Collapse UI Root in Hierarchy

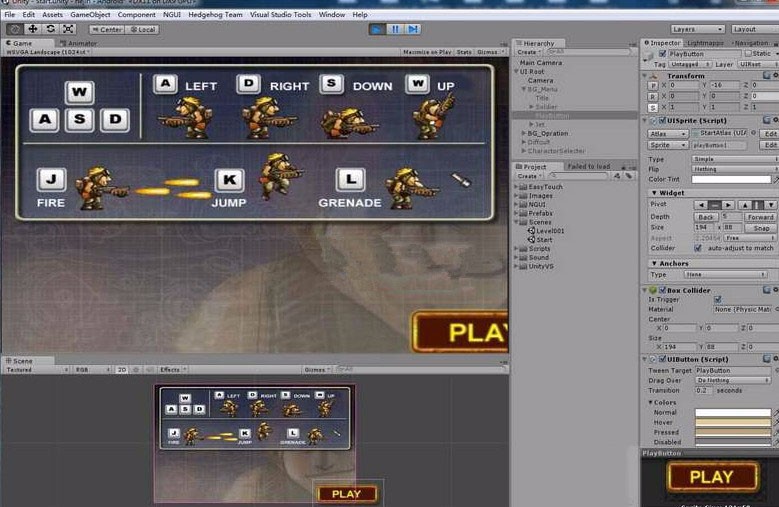516,72
